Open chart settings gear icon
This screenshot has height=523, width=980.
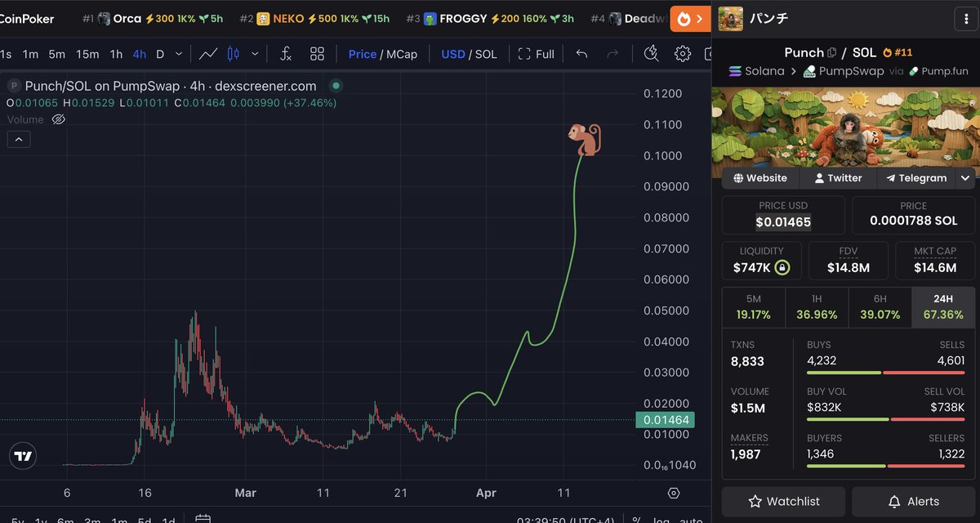[x=683, y=54]
